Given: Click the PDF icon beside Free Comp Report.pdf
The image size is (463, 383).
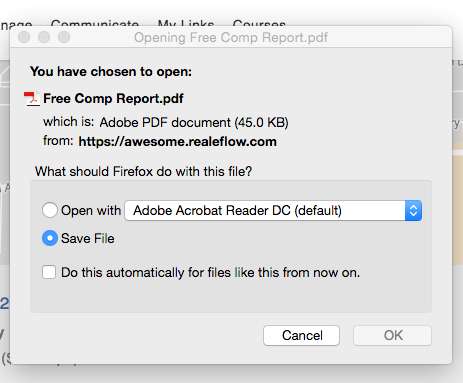Looking at the screenshot, I should pos(32,99).
